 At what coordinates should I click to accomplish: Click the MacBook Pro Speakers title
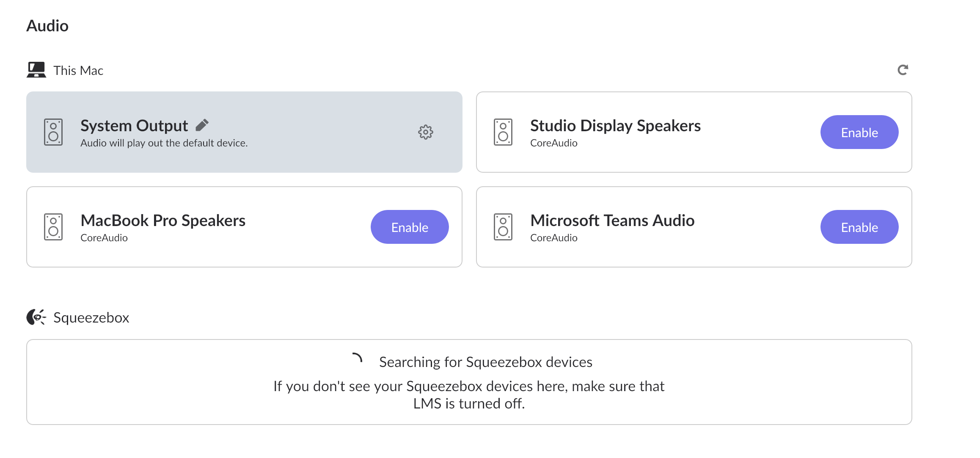[163, 221]
